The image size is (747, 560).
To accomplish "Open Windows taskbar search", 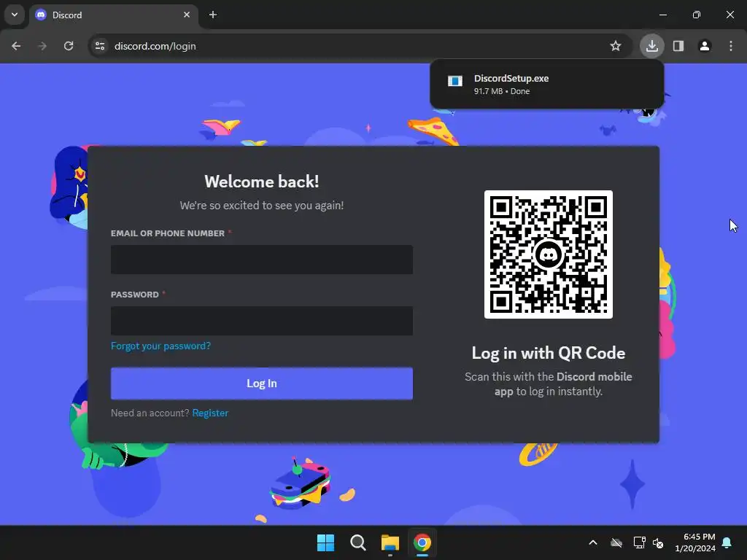I will pos(357,542).
